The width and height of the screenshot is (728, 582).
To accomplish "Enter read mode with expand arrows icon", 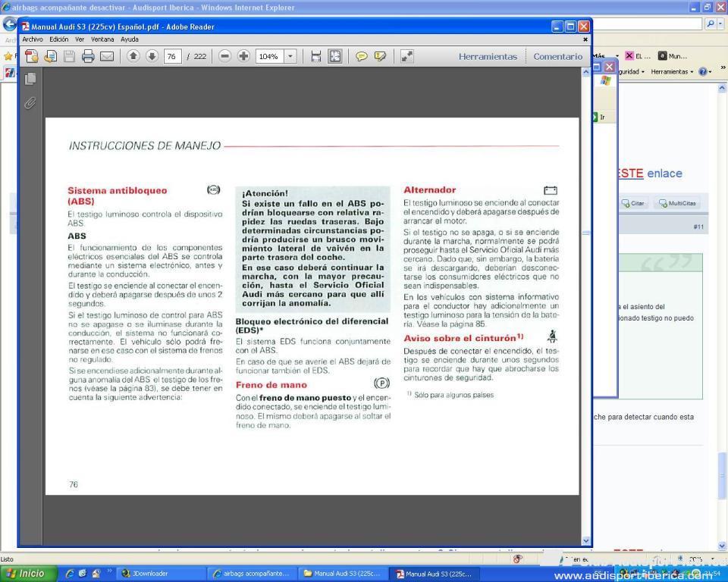I will coord(406,57).
